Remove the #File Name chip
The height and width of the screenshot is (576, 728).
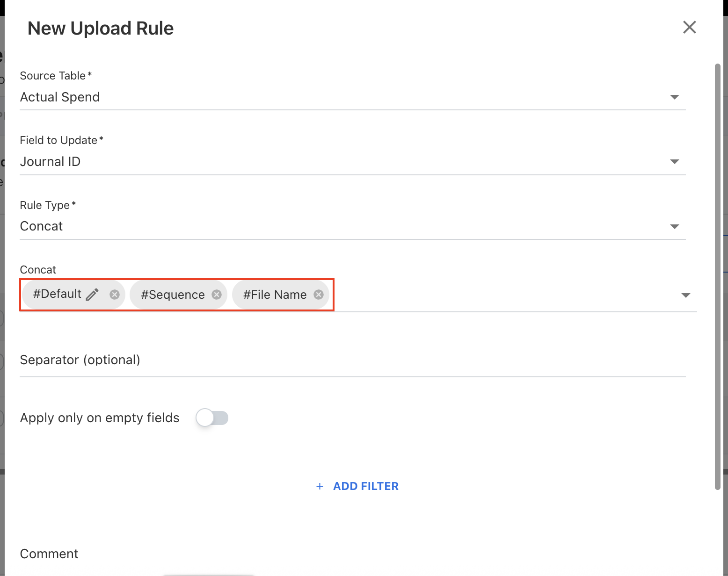point(319,295)
